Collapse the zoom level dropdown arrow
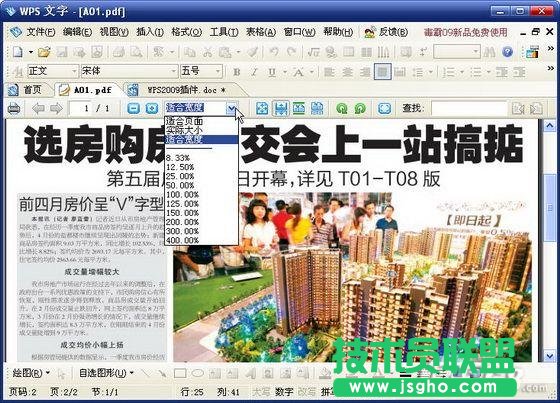This screenshot has width=560, height=403. (x=231, y=108)
